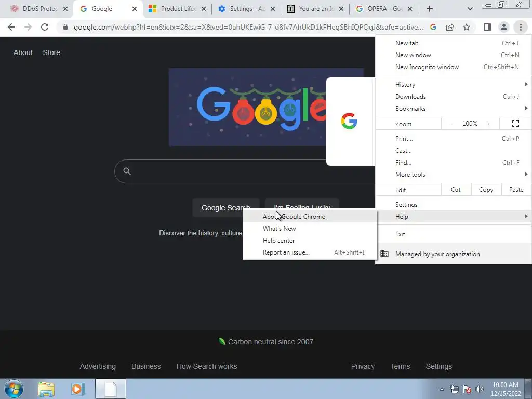
Task: Increase zoom with the plus button
Action: pyautogui.click(x=489, y=124)
